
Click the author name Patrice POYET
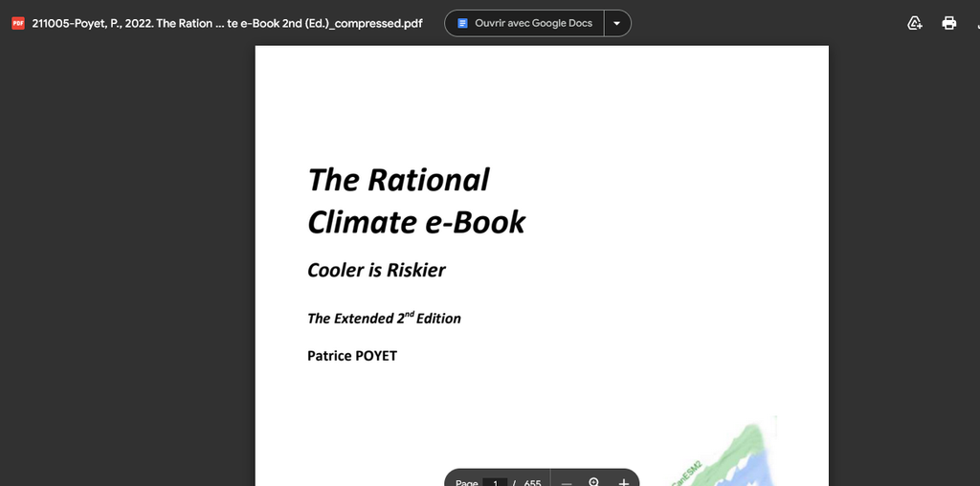pyautogui.click(x=351, y=356)
